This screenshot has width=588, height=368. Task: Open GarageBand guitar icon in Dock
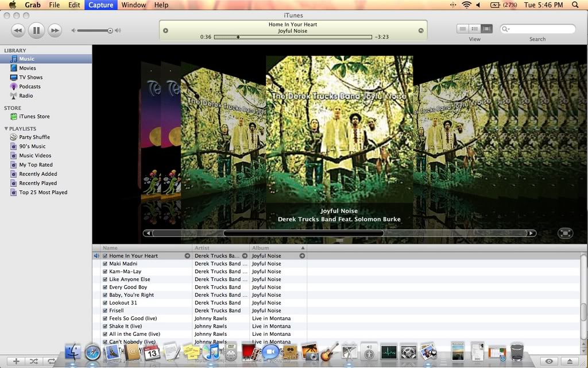coord(330,351)
